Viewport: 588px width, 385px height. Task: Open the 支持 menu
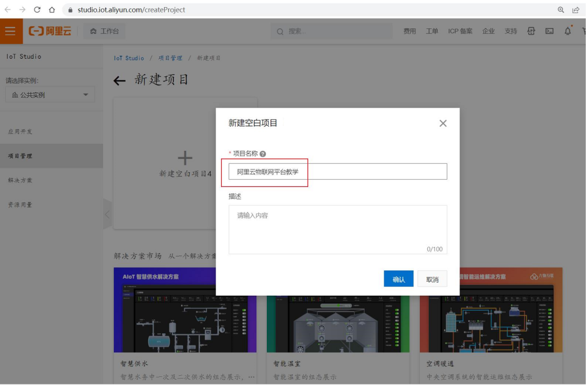511,31
